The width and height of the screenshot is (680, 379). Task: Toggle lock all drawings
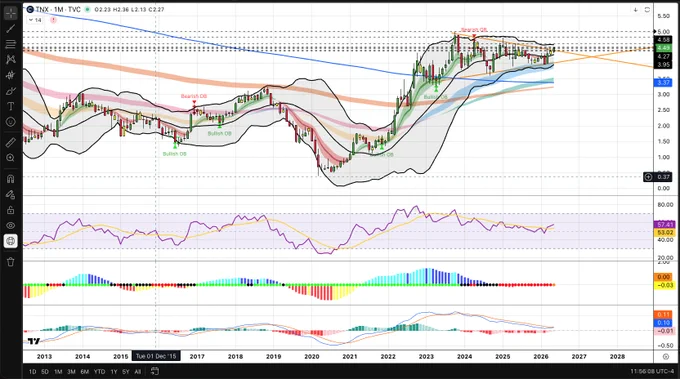click(10, 210)
